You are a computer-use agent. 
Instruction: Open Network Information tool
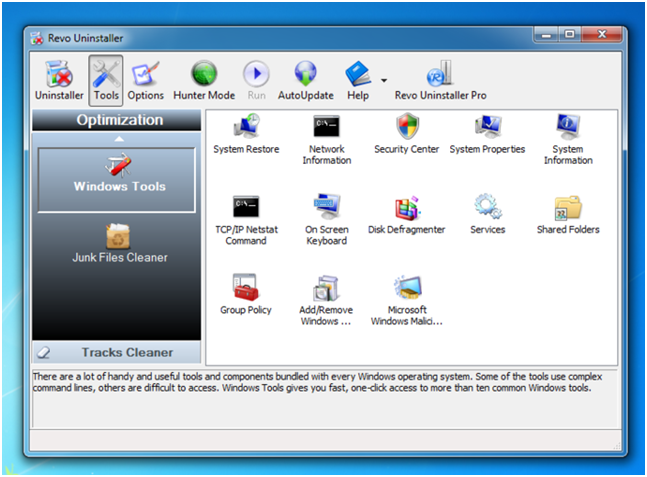coord(326,139)
